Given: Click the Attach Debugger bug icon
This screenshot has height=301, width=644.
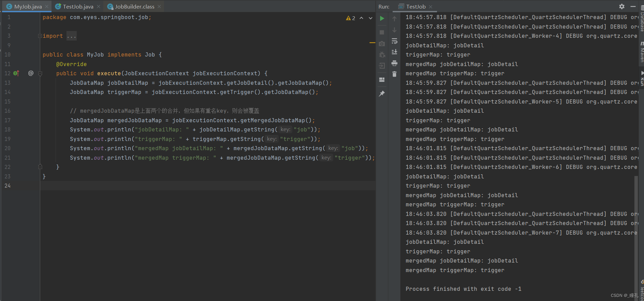Looking at the screenshot, I should pos(382,55).
